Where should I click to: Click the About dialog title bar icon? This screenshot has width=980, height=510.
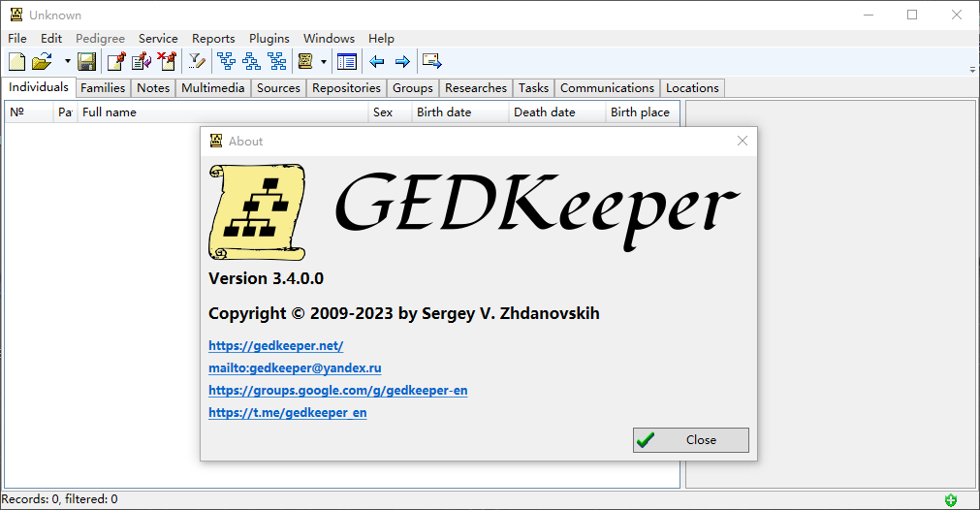tap(216, 142)
